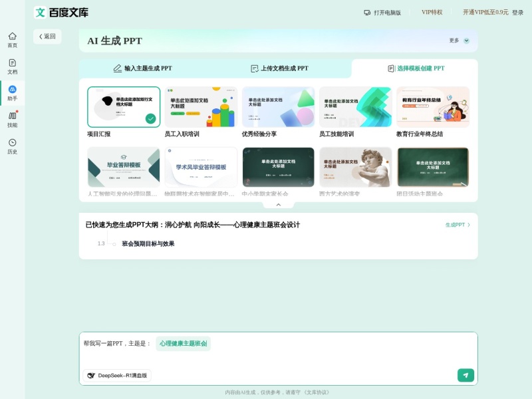Image resolution: width=532 pixels, height=399 pixels.
Task: Click the 心理健康主题班会 topic field
Action: pyautogui.click(x=184, y=343)
